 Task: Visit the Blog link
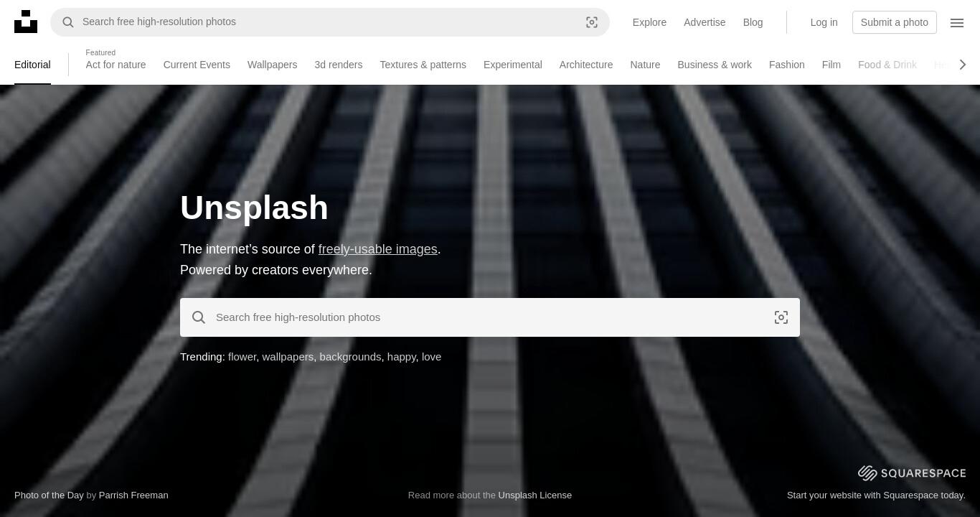753,22
